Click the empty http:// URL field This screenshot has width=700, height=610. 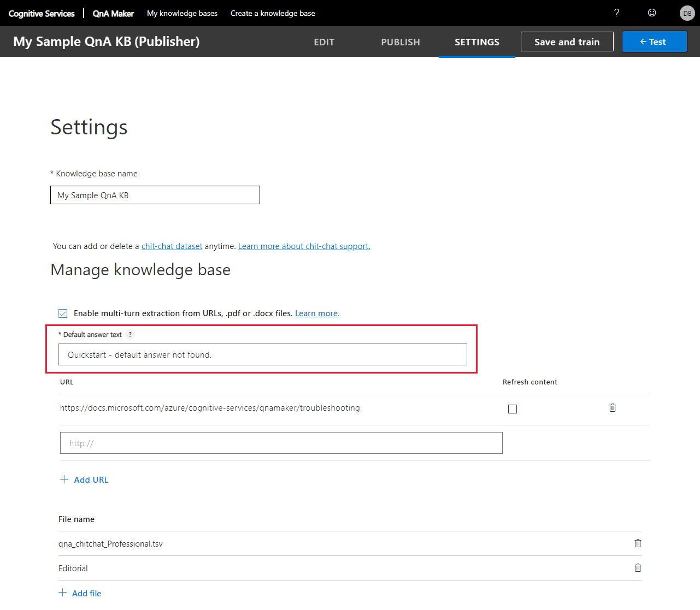(x=280, y=443)
